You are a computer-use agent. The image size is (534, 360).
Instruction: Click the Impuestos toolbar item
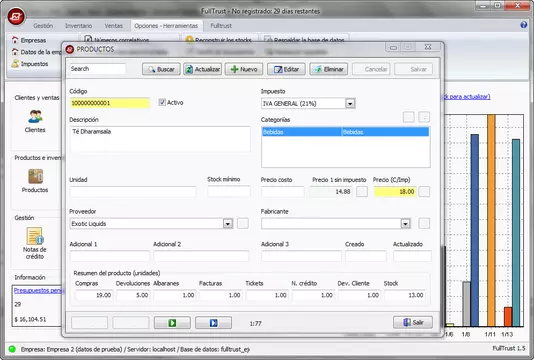click(x=30, y=64)
